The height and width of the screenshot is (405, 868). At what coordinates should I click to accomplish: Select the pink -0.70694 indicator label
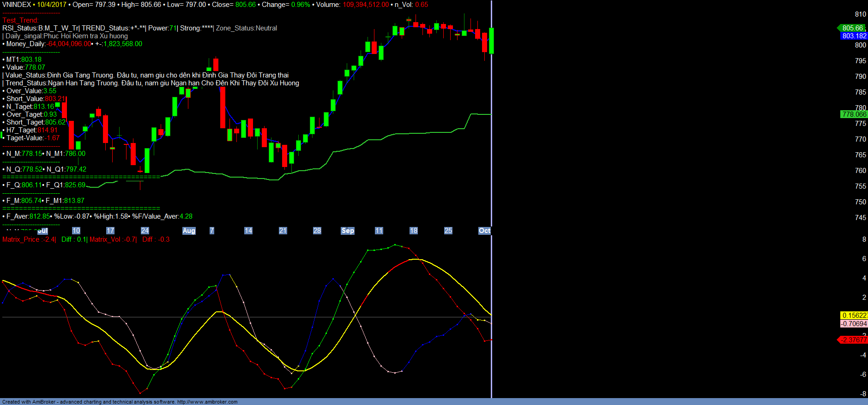point(854,324)
